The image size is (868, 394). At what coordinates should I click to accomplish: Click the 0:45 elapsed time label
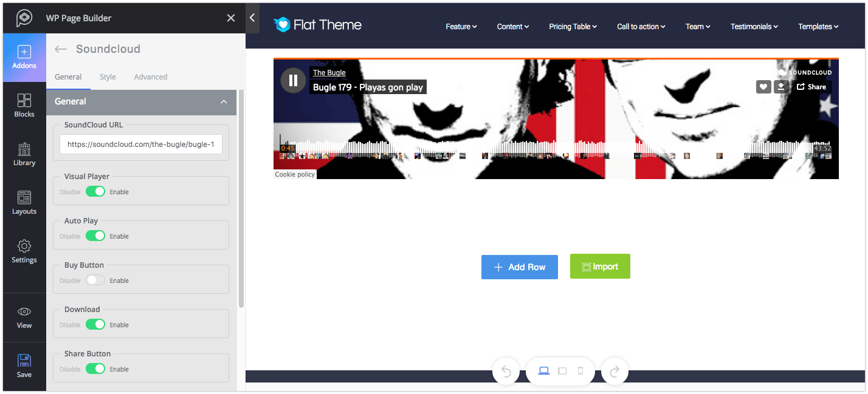tap(288, 148)
